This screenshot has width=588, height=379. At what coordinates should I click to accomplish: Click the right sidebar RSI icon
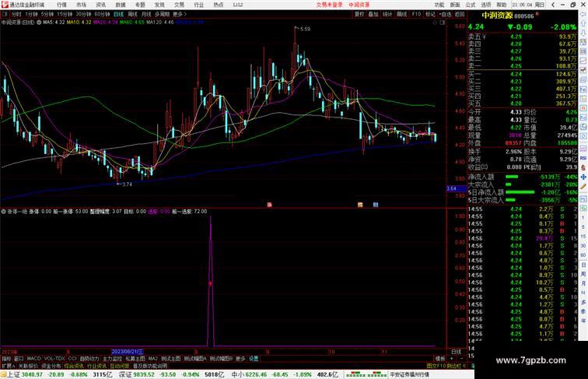coord(583,158)
